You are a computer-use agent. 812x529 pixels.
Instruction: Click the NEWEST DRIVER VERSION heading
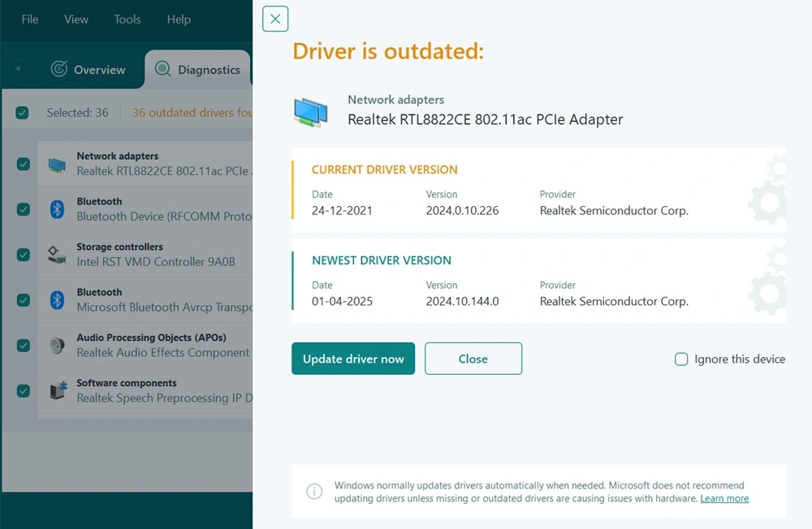[381, 260]
